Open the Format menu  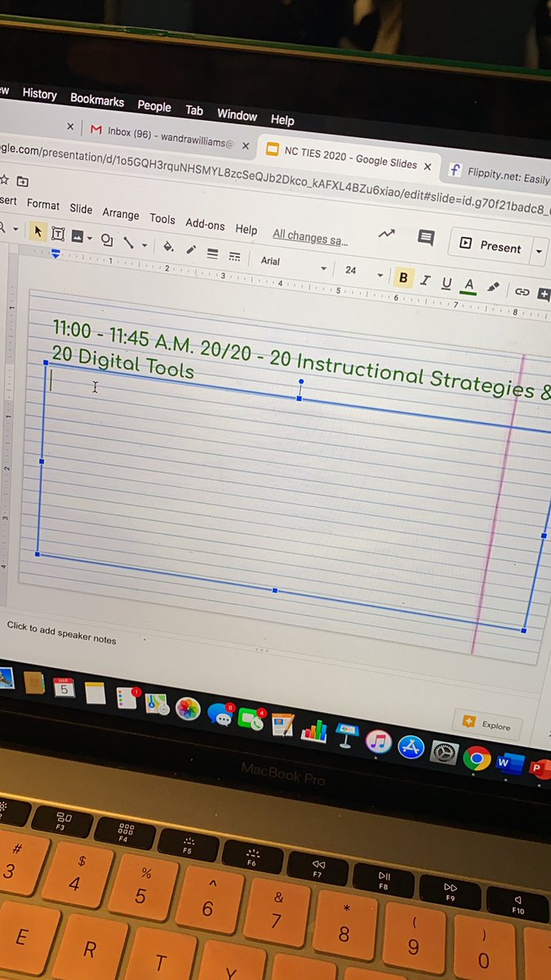(43, 204)
